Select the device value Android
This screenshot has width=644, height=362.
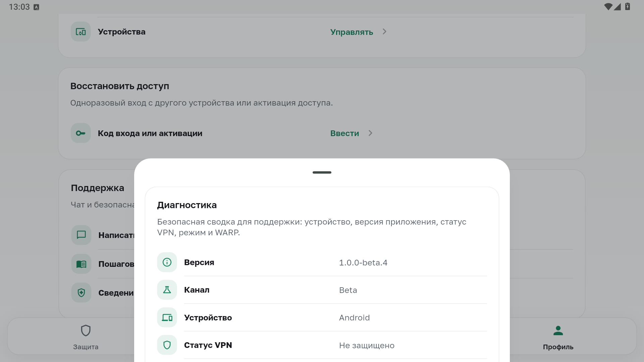355,317
